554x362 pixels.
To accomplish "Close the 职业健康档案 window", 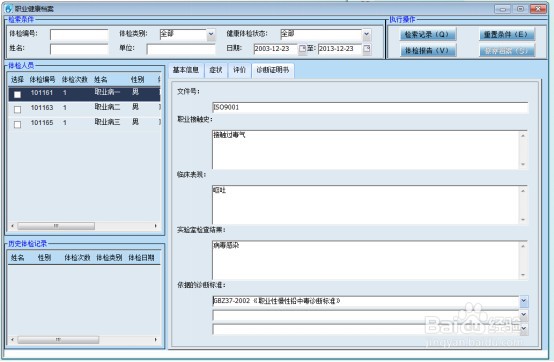I will click(x=538, y=8).
